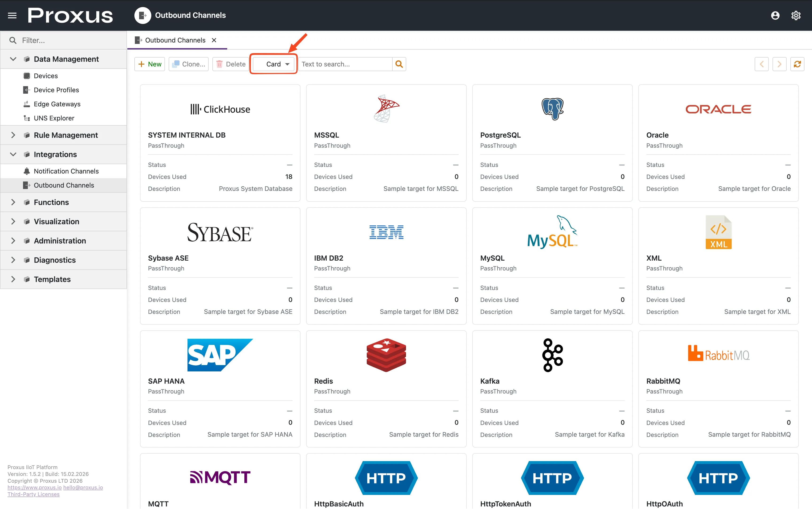Expand the Rule Management section

(x=13, y=135)
